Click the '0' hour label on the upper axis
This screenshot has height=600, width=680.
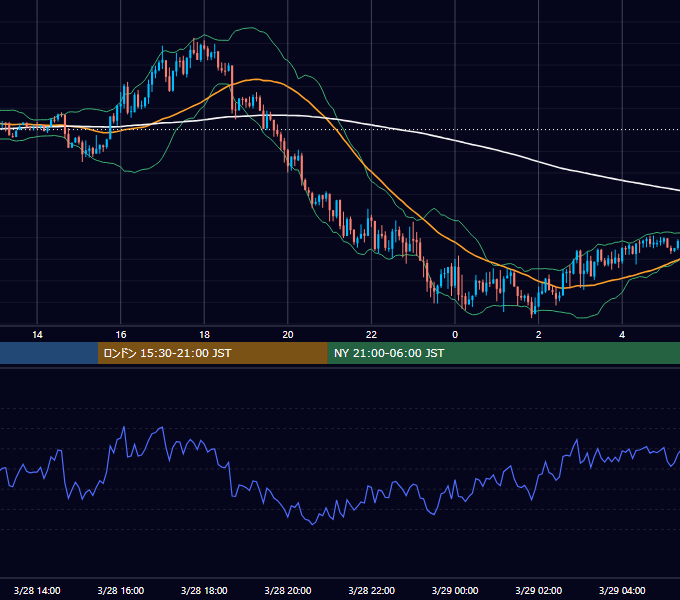[455, 335]
